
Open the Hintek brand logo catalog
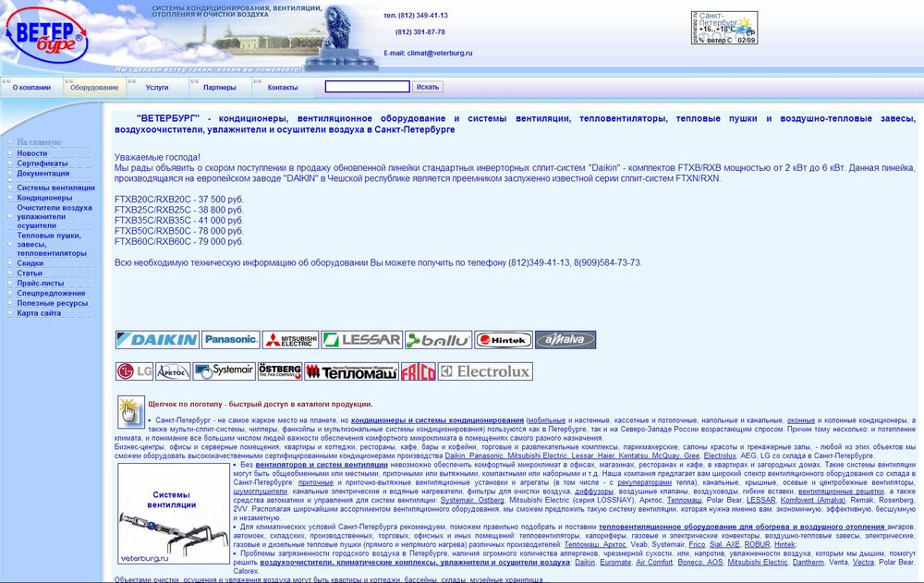click(x=504, y=340)
